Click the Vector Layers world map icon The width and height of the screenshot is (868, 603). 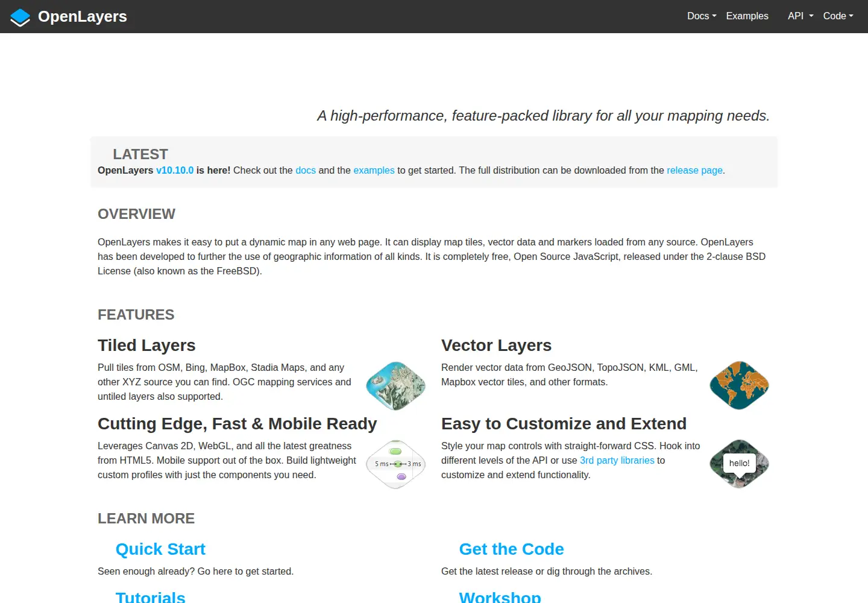pyautogui.click(x=740, y=385)
